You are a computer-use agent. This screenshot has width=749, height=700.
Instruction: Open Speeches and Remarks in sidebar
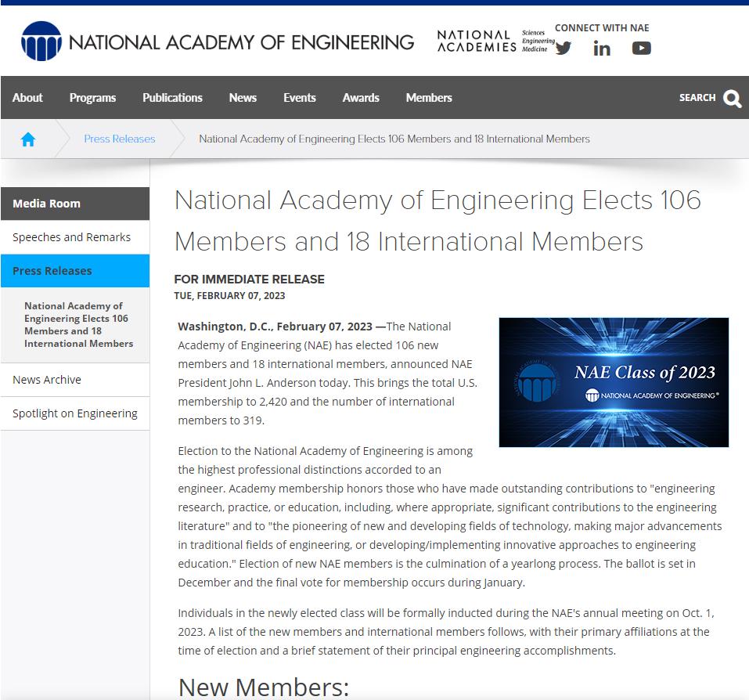(x=71, y=237)
